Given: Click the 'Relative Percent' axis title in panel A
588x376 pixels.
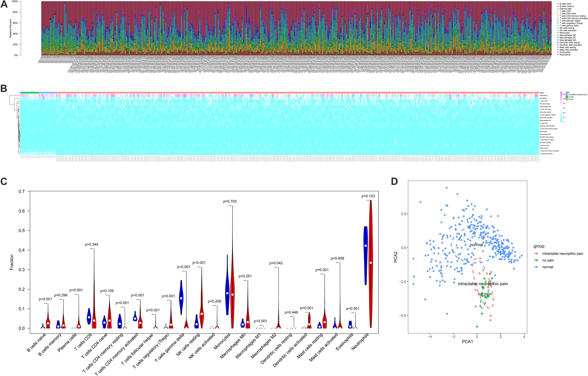Looking at the screenshot, I should coord(11,28).
